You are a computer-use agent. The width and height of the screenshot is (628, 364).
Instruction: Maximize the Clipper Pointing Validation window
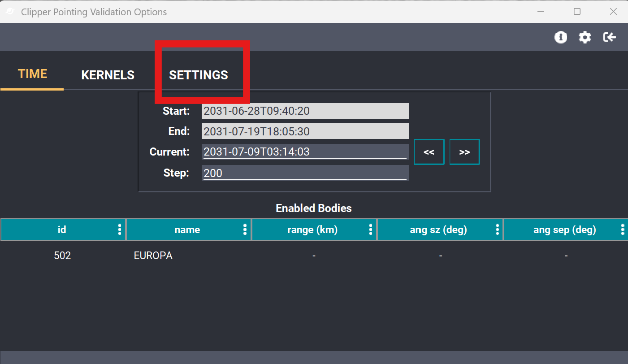tap(577, 12)
